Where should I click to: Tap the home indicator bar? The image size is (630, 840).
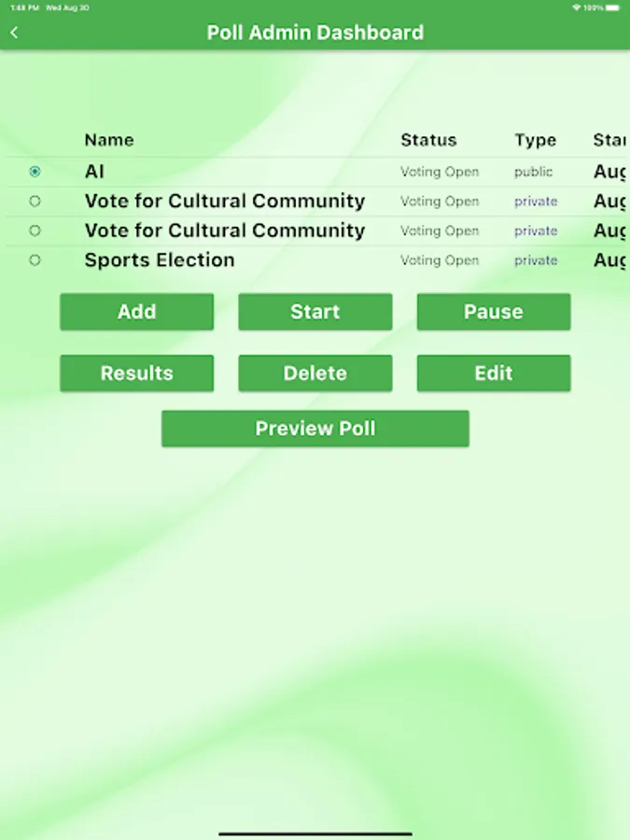tap(315, 833)
